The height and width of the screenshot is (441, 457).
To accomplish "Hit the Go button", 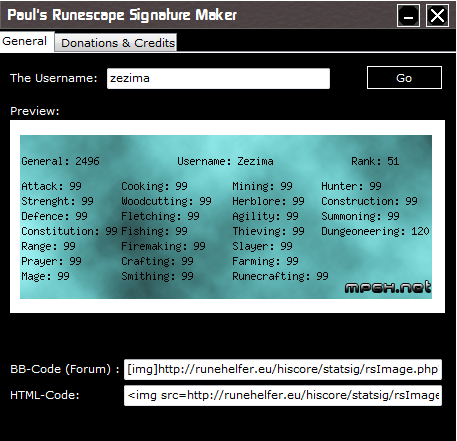I will 404,78.
